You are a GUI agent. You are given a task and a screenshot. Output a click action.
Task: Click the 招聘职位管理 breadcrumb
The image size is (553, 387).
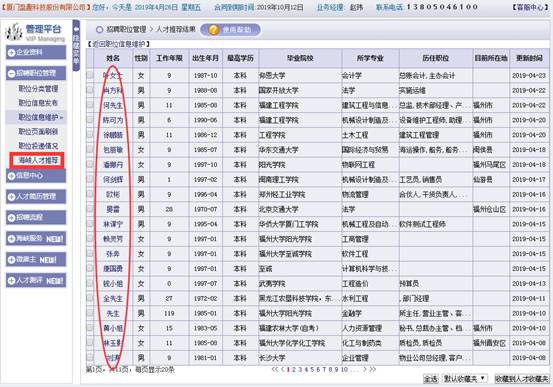126,30
